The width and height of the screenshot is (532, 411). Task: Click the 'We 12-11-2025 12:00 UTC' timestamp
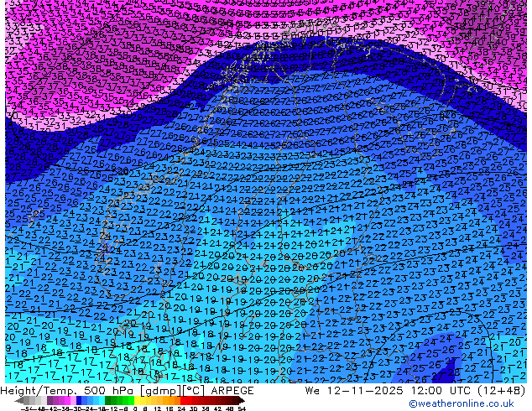coord(389,391)
